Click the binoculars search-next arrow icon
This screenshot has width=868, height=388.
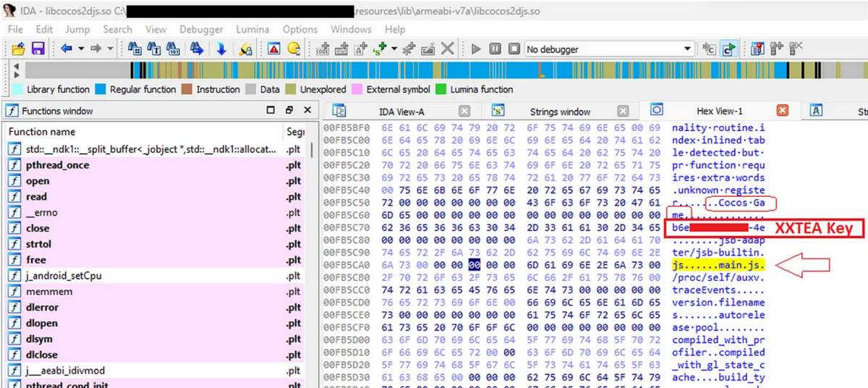point(197,49)
